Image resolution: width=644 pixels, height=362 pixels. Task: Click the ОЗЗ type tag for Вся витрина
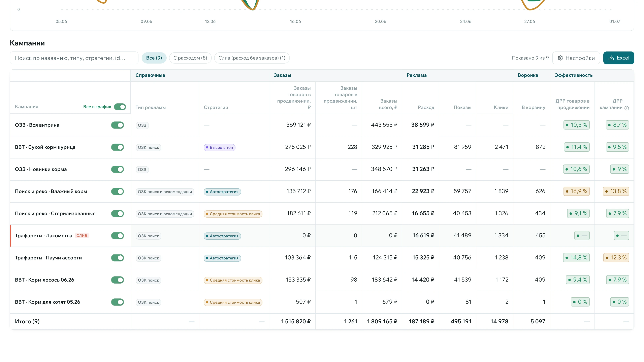coord(142,125)
